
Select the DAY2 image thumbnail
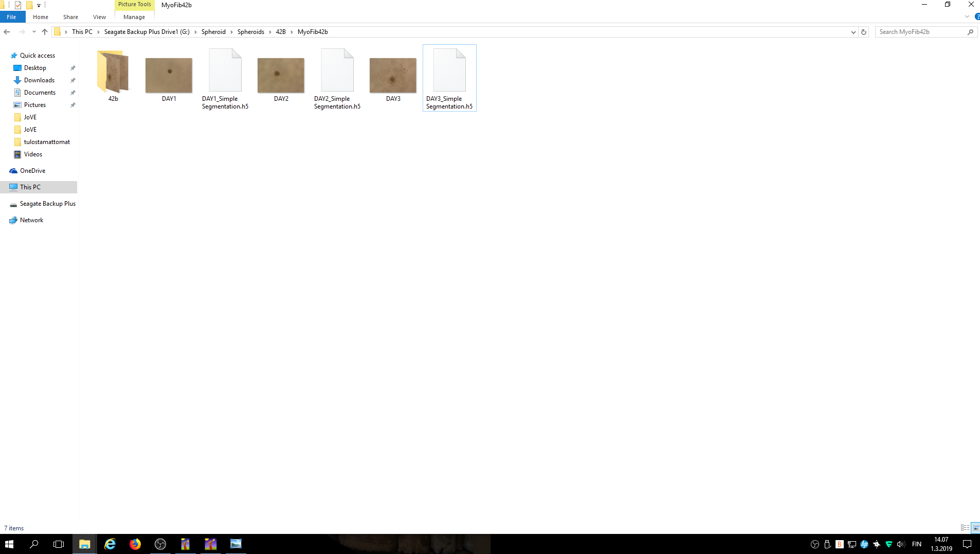click(x=281, y=75)
